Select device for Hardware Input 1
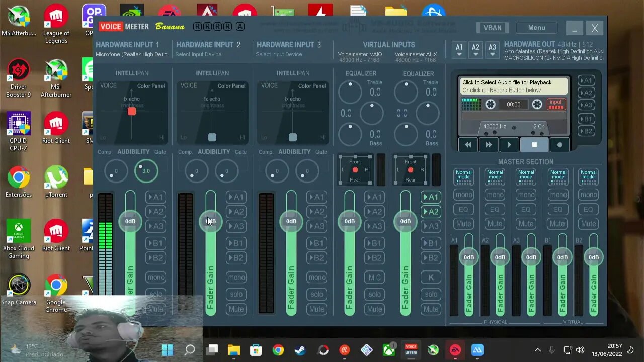644x362 pixels. (132, 54)
